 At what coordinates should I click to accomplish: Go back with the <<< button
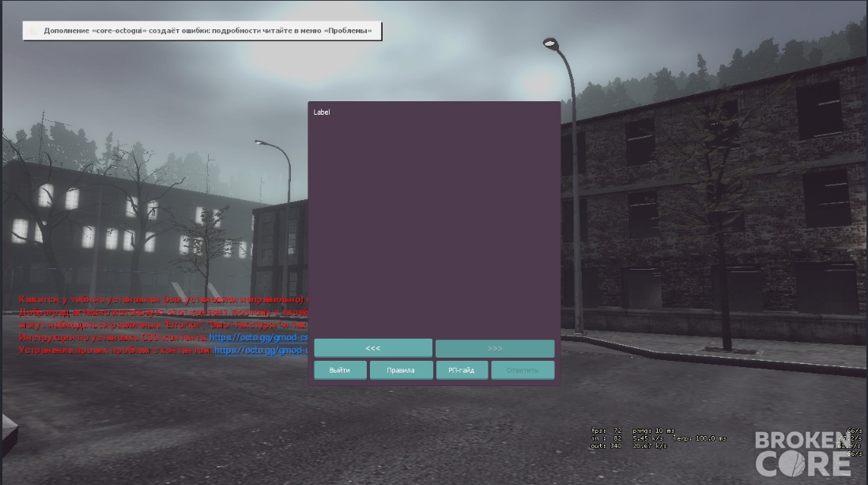373,348
